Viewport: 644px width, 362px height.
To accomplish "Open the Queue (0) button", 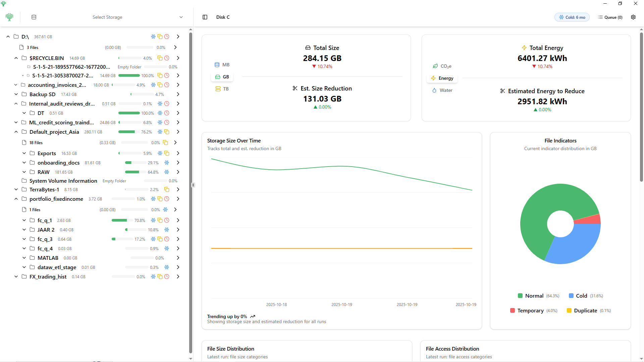I will click(610, 17).
